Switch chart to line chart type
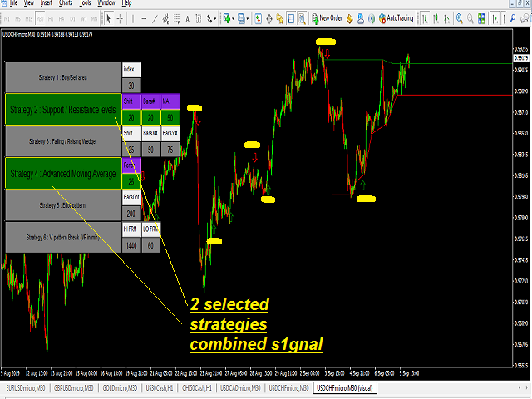Image resolution: width=532 pixels, height=399 pixels. point(447,18)
